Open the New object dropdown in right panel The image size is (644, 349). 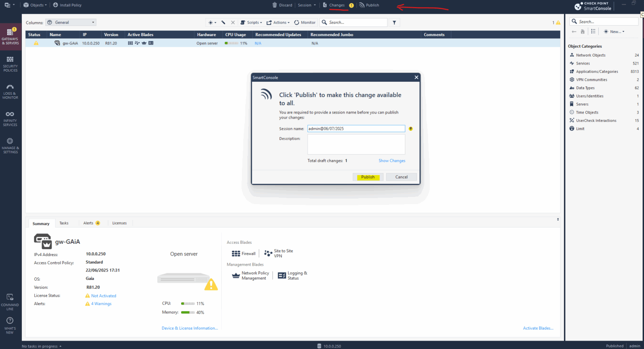[x=614, y=31]
